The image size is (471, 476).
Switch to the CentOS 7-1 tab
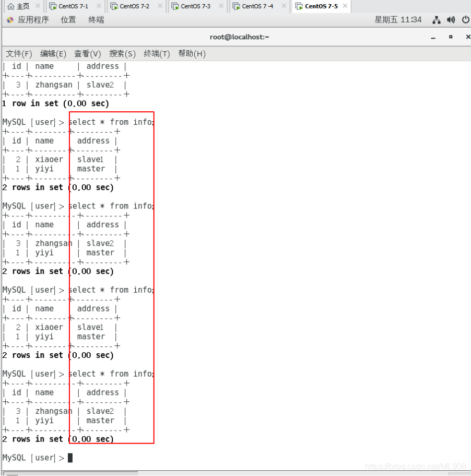point(73,6)
